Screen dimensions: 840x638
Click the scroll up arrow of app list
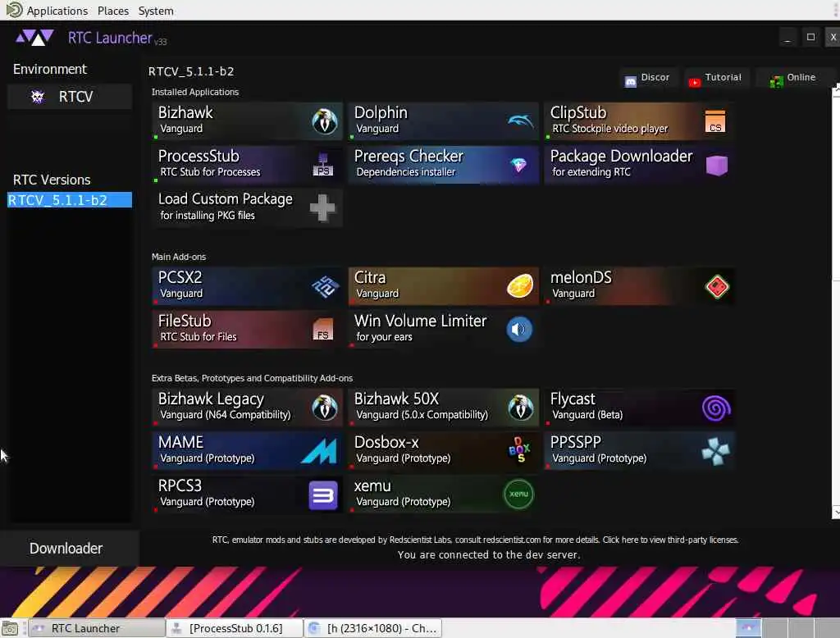point(836,91)
